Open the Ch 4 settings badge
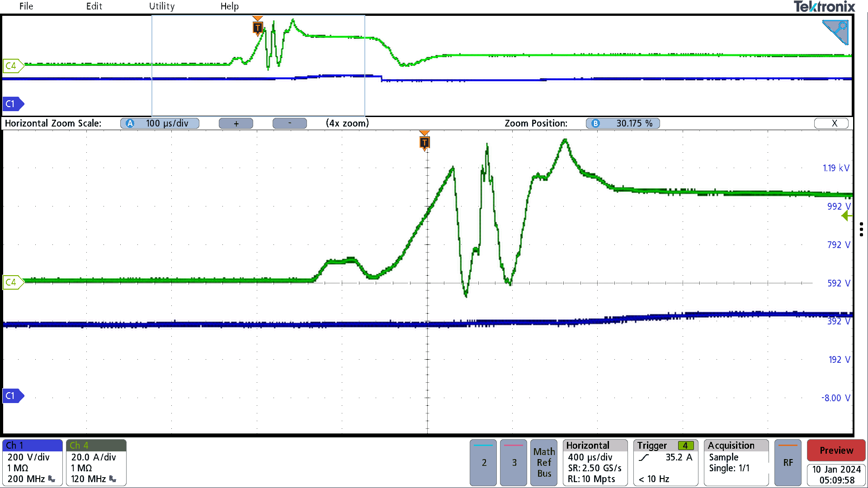 point(96,462)
